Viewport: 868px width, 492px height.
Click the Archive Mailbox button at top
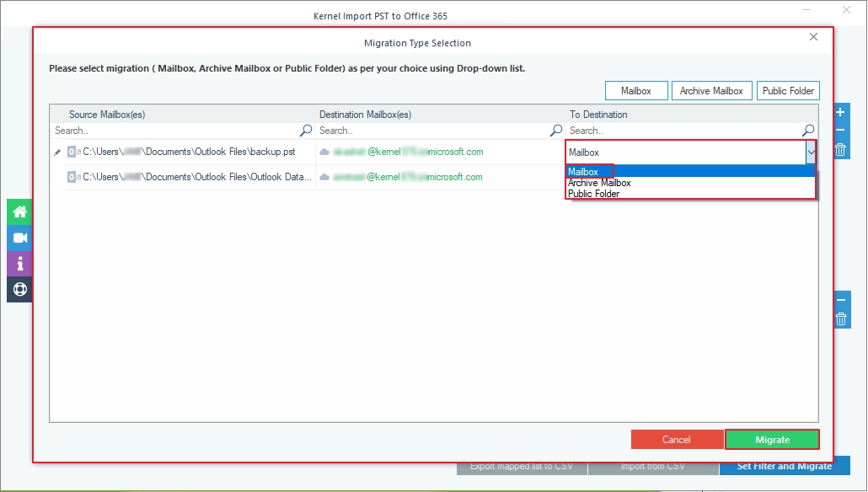[711, 91]
